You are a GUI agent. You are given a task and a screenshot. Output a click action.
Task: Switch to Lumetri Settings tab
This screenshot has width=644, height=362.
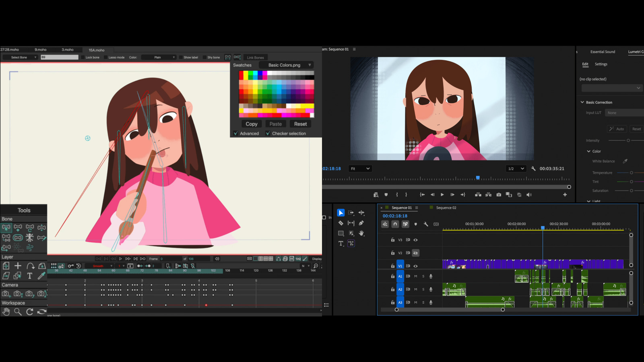(601, 64)
